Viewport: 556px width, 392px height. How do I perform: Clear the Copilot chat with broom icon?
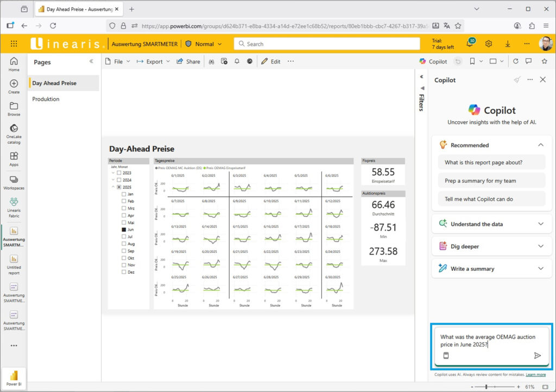[517, 80]
